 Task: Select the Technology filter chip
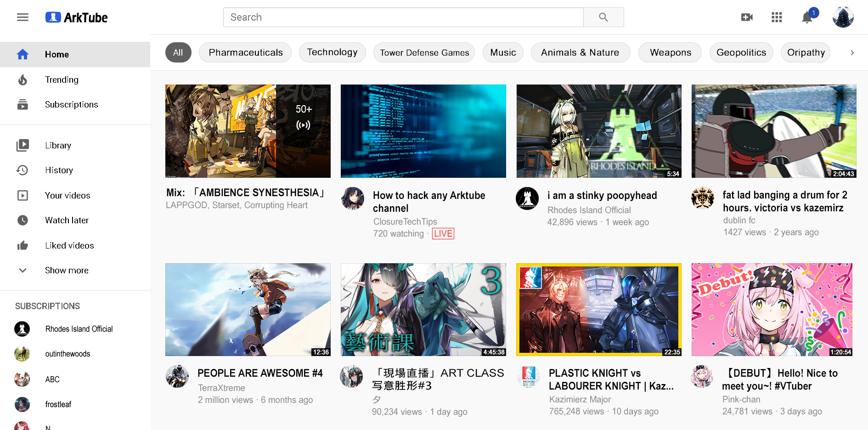[332, 52]
